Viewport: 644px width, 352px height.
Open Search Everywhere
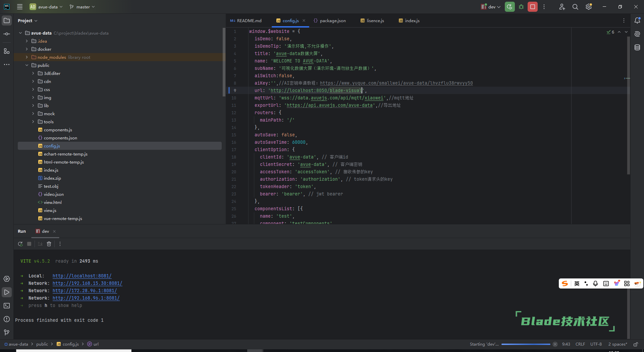coord(575,7)
